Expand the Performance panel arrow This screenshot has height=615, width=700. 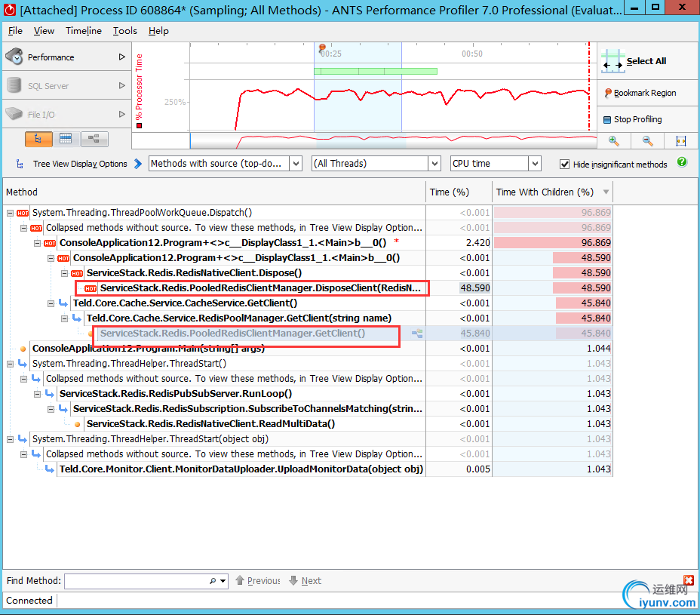(x=122, y=57)
